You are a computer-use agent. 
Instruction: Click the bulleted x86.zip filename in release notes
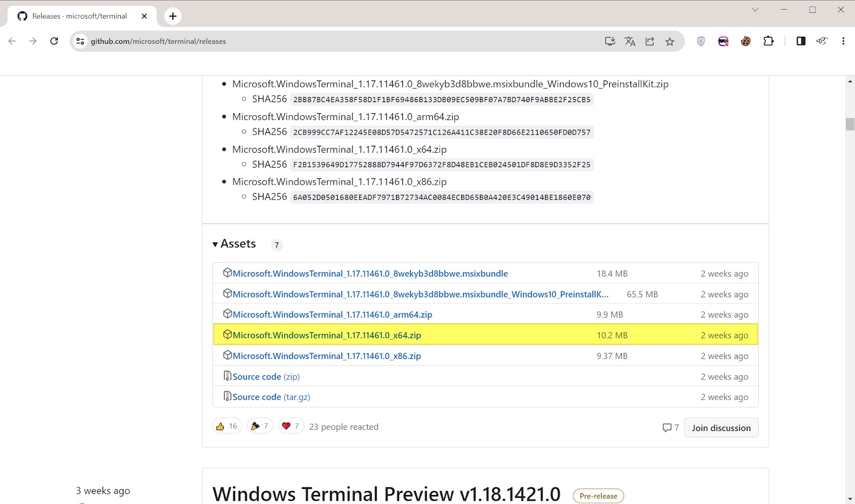(x=339, y=182)
